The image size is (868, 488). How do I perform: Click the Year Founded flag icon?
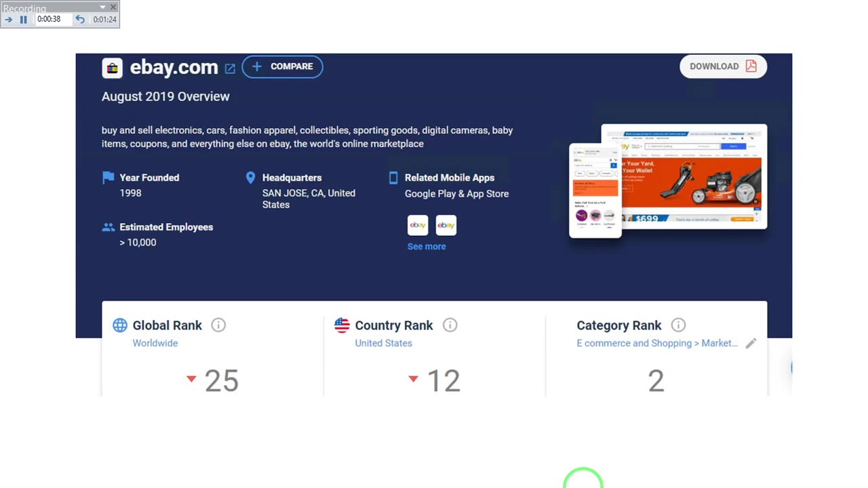tap(108, 178)
